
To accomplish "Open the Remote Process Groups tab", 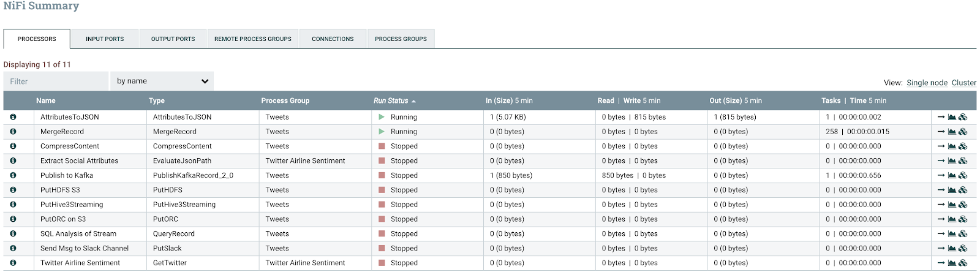I will 253,39.
